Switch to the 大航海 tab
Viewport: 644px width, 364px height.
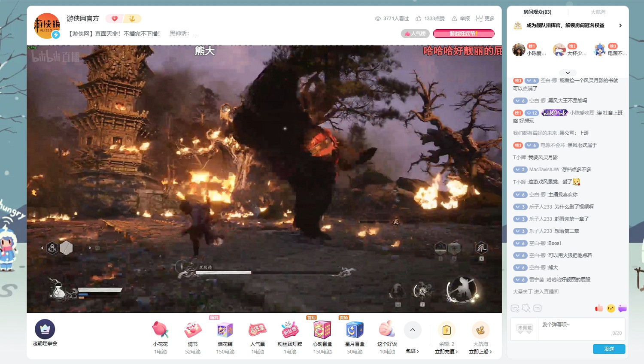point(598,12)
